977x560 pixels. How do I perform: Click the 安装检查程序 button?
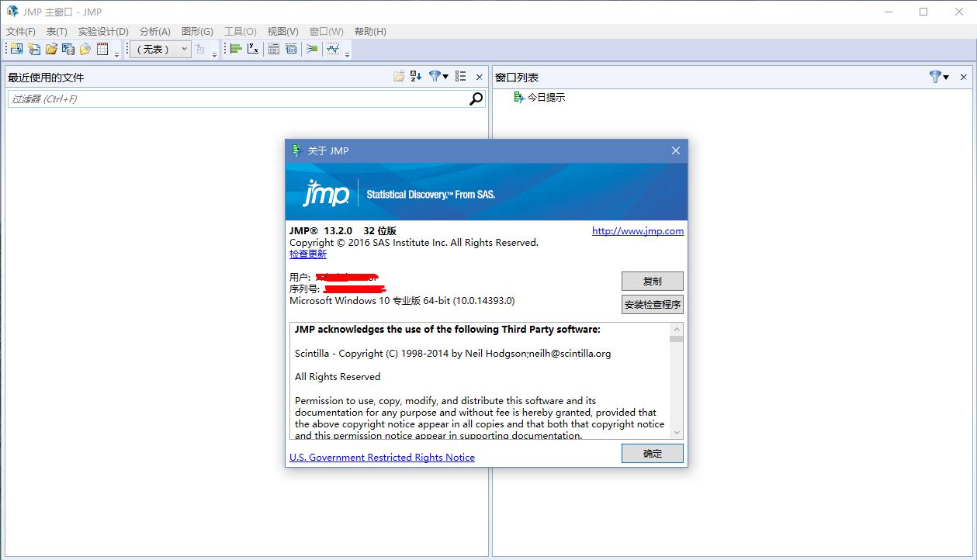[653, 304]
